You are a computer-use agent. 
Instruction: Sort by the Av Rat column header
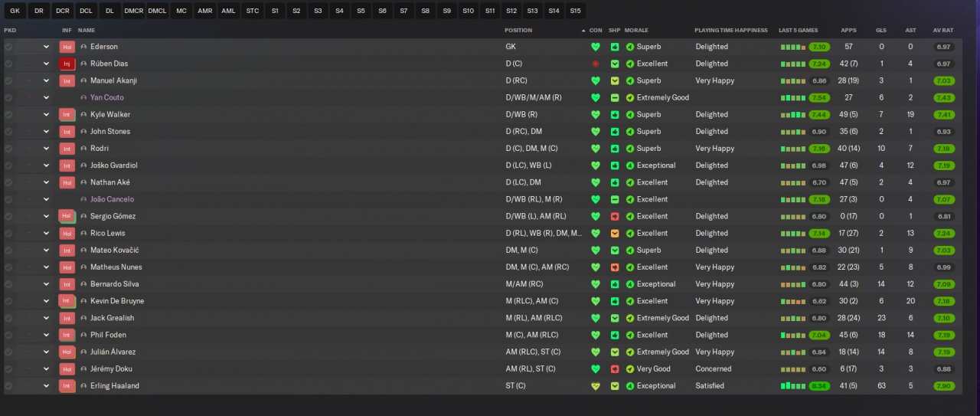(943, 30)
